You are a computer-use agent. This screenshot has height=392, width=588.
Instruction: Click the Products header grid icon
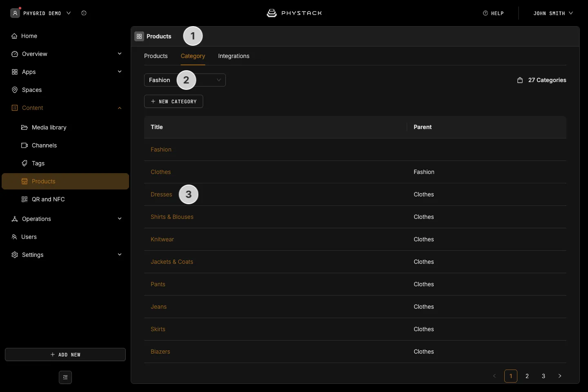(139, 36)
